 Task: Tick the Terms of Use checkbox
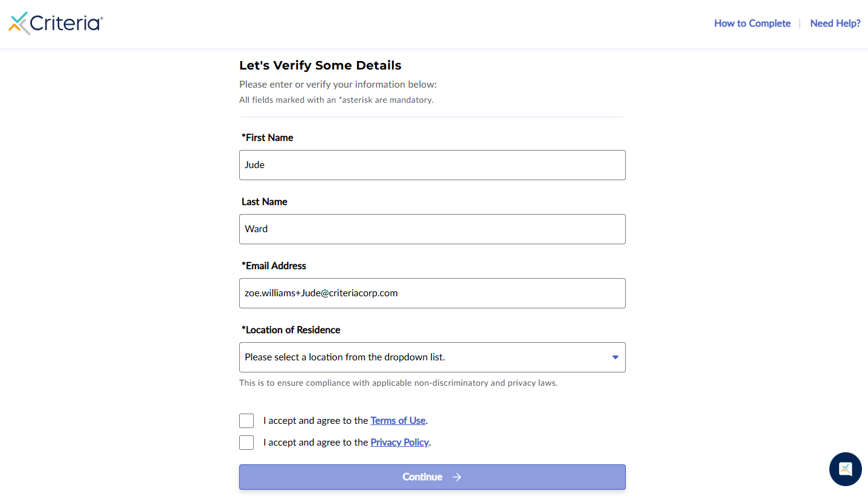pyautogui.click(x=246, y=421)
